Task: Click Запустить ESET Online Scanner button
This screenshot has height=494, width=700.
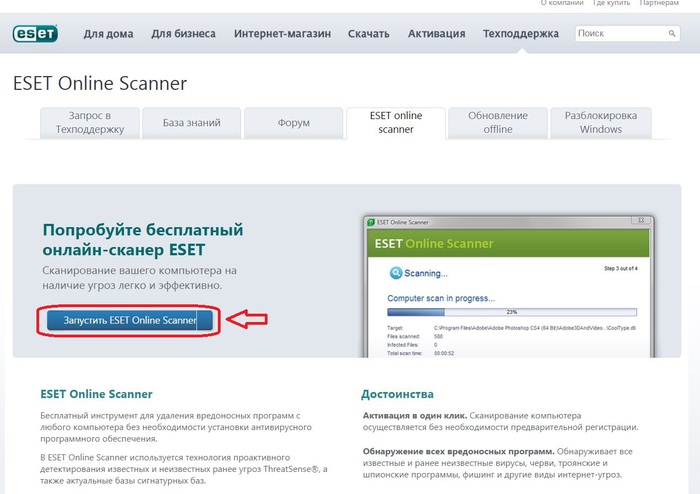Action: click(130, 320)
